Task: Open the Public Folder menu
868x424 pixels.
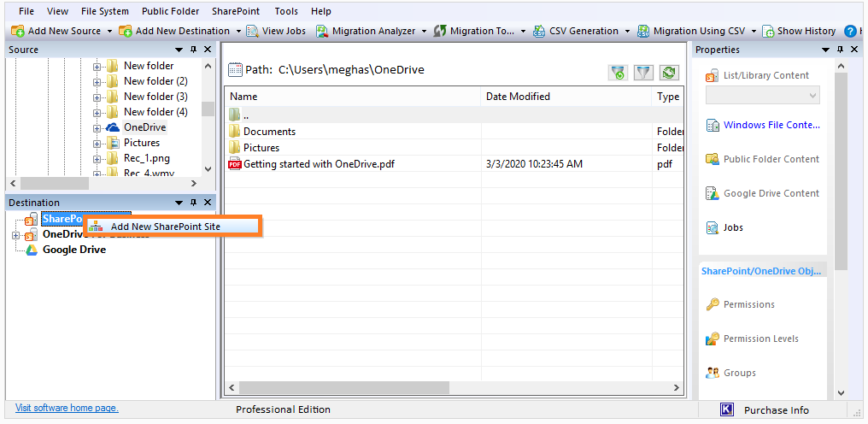Action: tap(171, 11)
